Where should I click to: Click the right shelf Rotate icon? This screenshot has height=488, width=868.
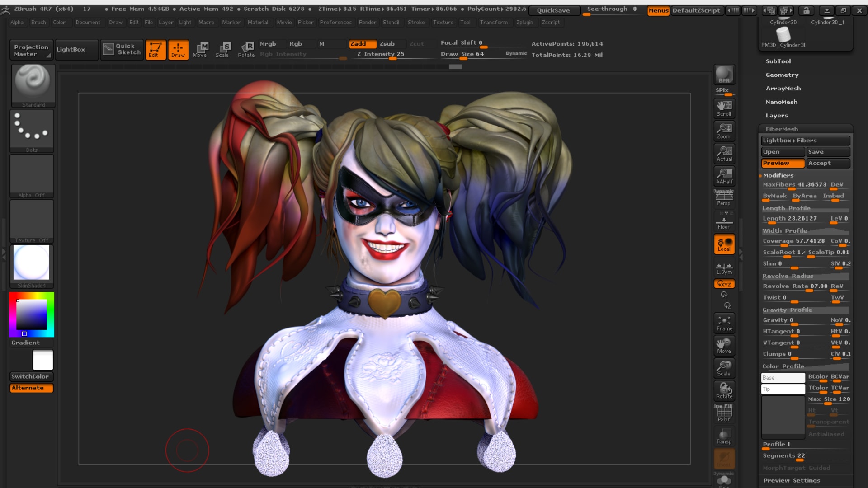(724, 391)
